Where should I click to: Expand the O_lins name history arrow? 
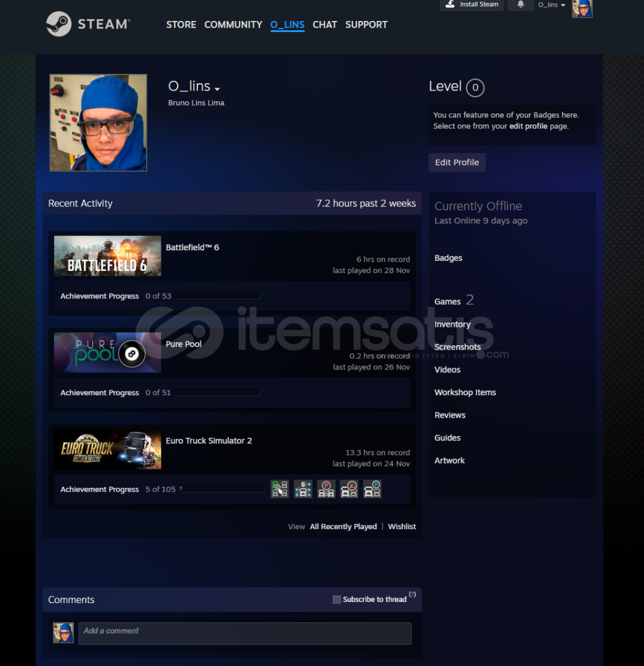point(217,89)
